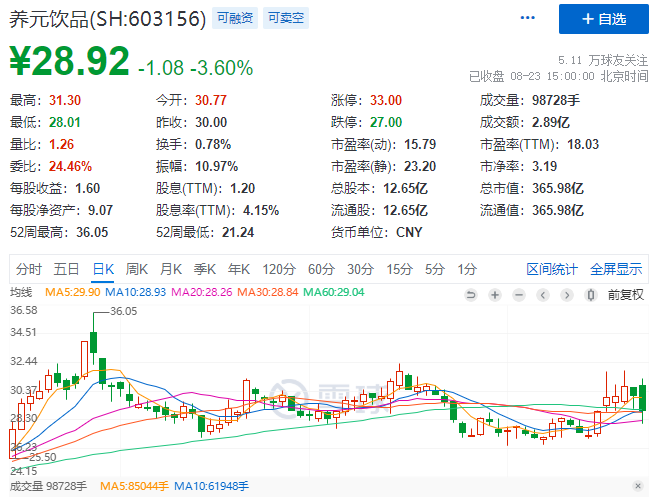
Task: Click the 总市值 value 365.98亿
Action: [x=558, y=189]
